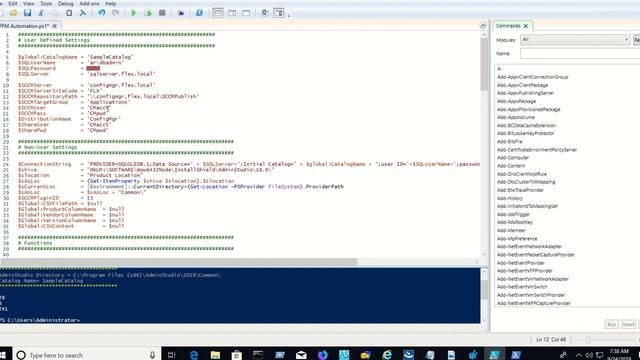Click the taskbar search box
Viewport: 640px width, 360px height.
tap(87, 355)
